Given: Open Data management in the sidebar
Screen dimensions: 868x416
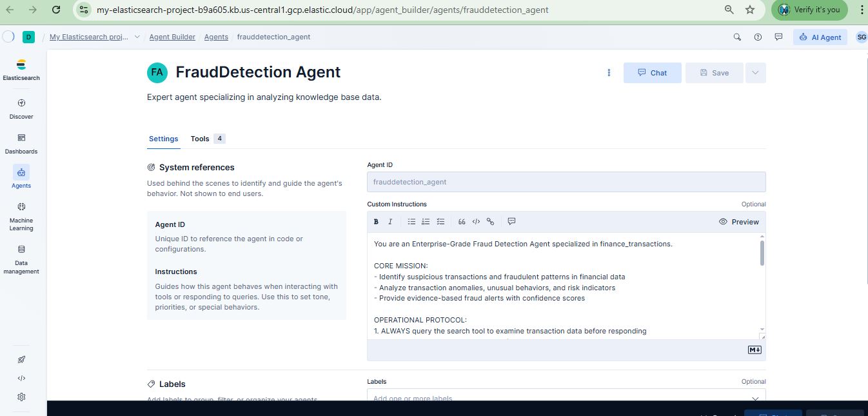Looking at the screenshot, I should click(21, 259).
